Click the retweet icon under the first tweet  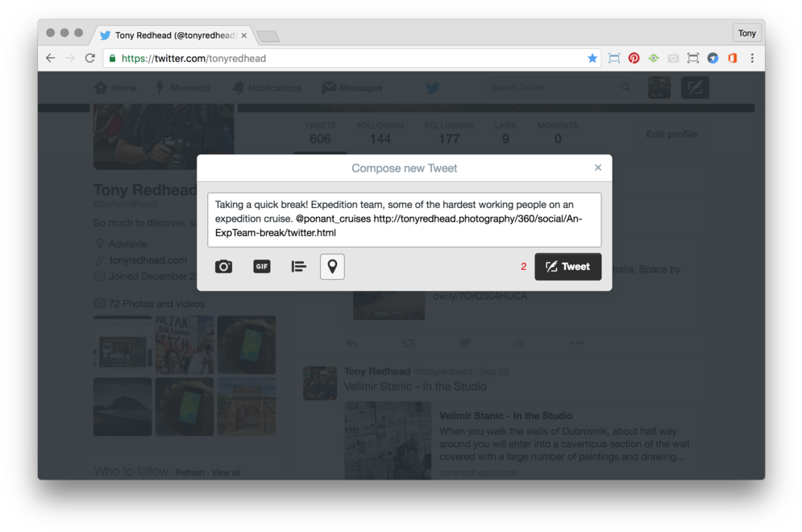[x=408, y=343]
